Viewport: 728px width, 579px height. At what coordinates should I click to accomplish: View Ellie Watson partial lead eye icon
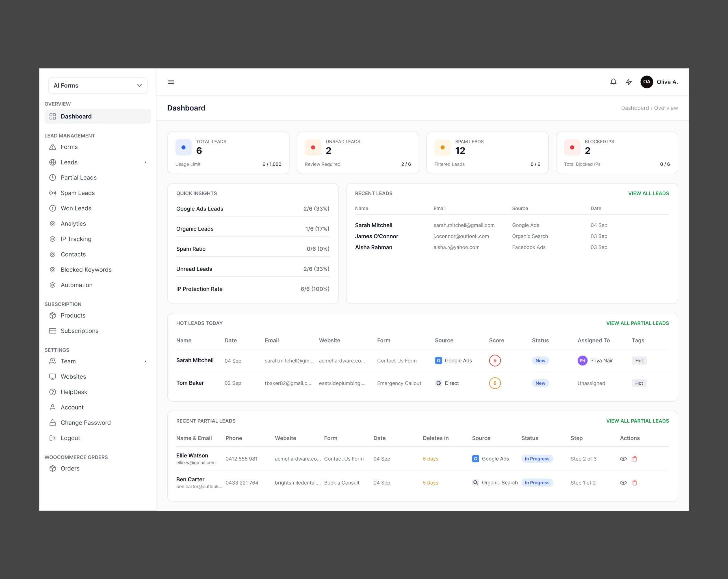[623, 458]
